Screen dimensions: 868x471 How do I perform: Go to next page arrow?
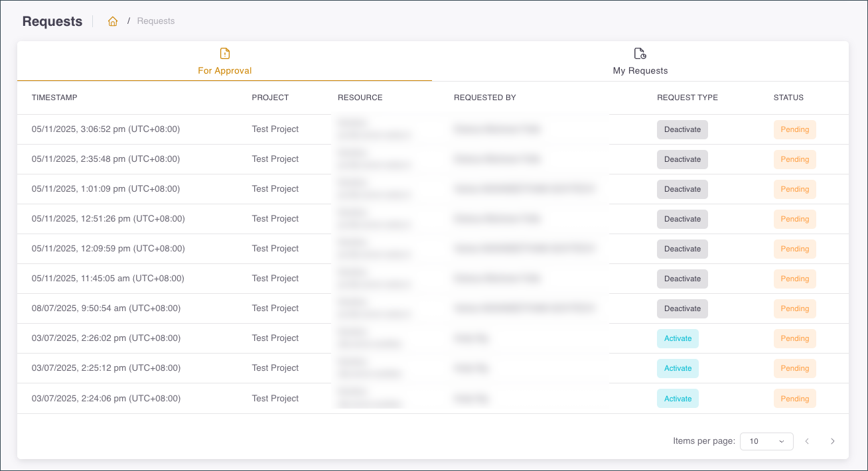pos(832,441)
